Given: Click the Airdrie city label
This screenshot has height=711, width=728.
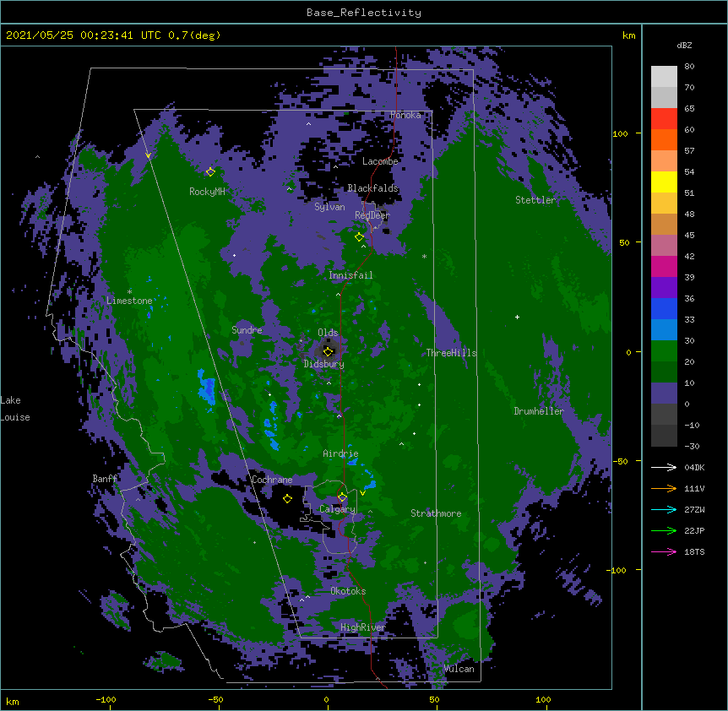Looking at the screenshot, I should (x=341, y=453).
